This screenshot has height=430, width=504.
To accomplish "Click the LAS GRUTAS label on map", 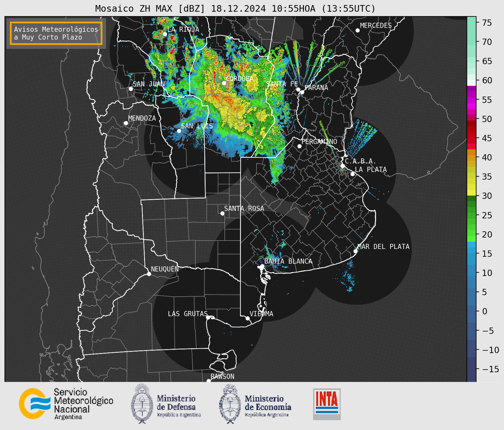I will click(x=188, y=314).
